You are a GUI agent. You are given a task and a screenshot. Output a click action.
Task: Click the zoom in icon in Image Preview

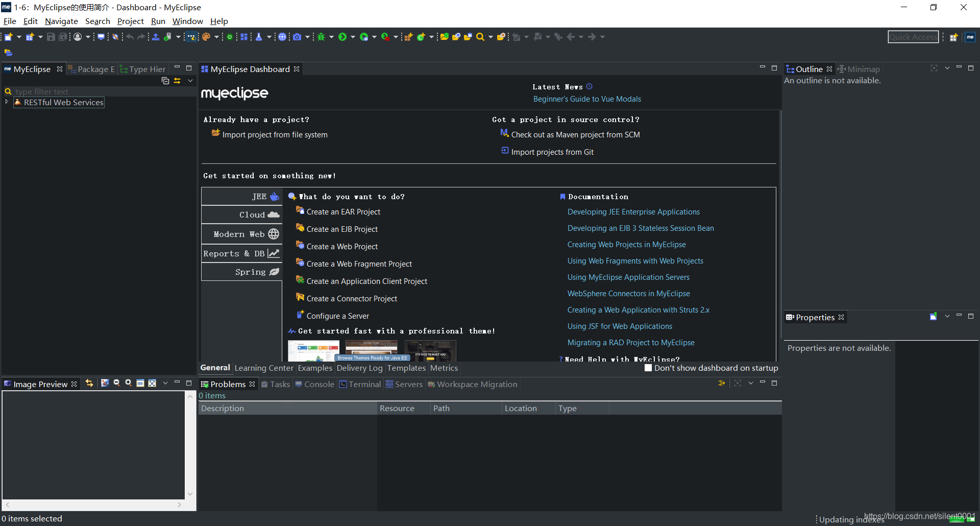click(x=129, y=383)
